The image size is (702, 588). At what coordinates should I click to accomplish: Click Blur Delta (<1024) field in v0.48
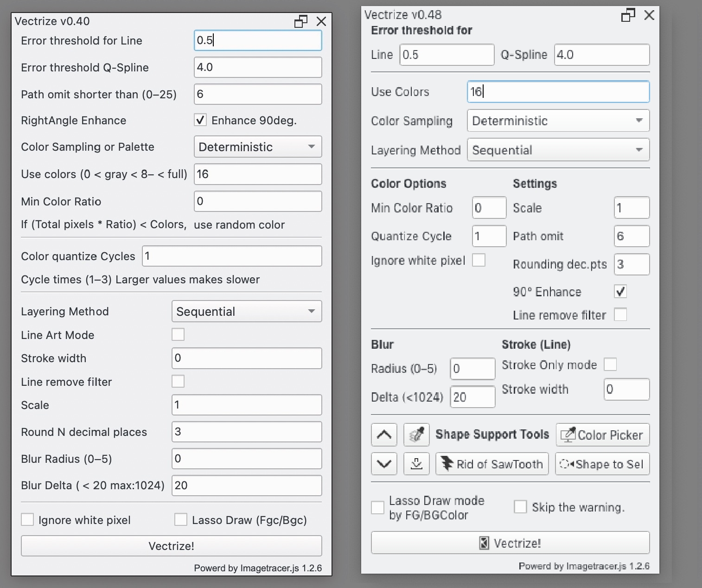point(473,397)
